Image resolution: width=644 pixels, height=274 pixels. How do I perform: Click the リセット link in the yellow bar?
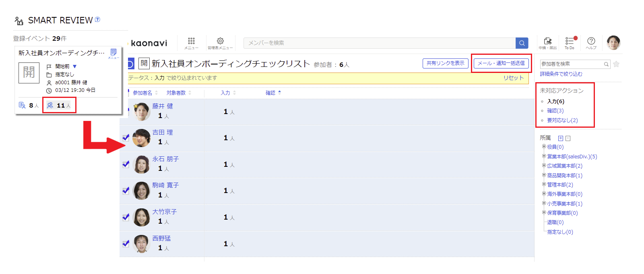513,78
